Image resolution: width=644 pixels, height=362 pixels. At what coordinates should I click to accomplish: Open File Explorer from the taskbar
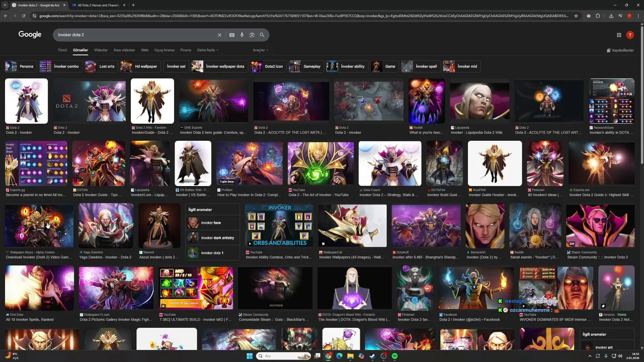coord(350,356)
